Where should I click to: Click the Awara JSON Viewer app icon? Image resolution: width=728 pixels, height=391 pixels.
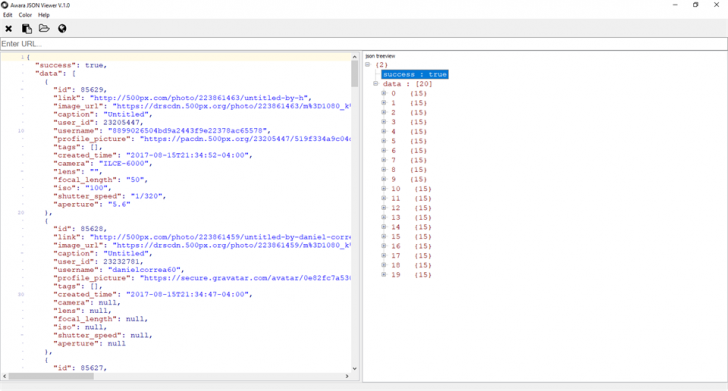click(5, 5)
